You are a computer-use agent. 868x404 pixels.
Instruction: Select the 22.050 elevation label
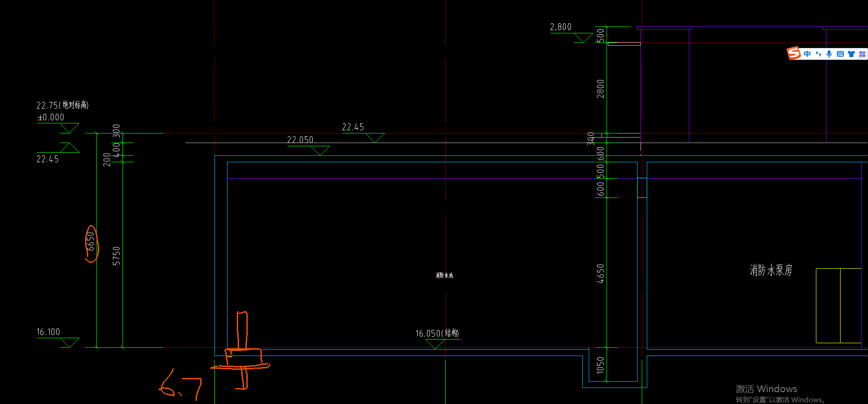(x=300, y=139)
